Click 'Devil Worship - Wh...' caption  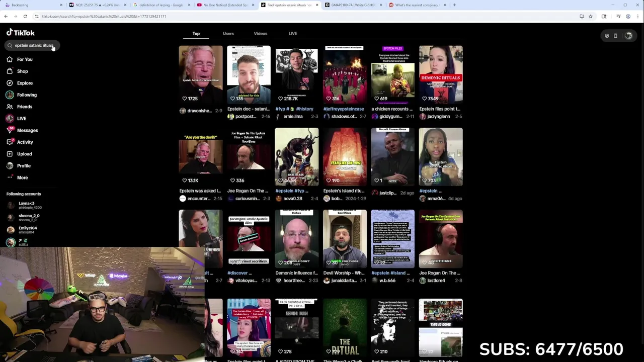click(x=344, y=273)
